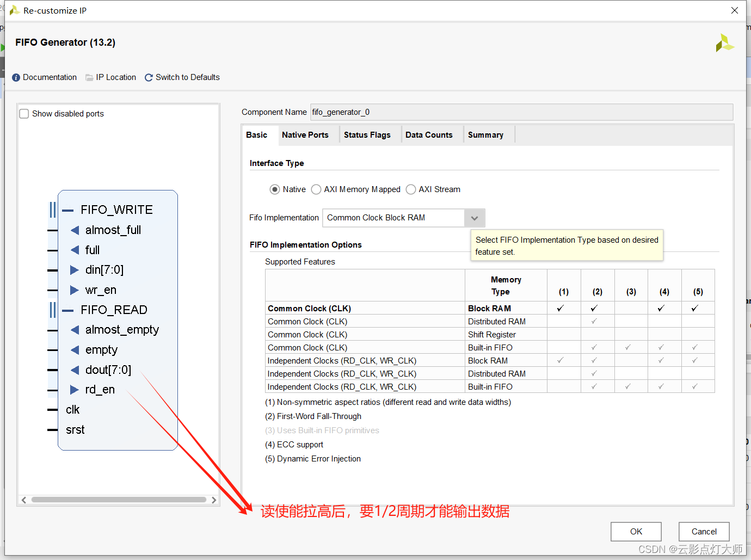Click the FIFO_READ bus interface bars
Viewport: 751px width, 560px height.
53,310
